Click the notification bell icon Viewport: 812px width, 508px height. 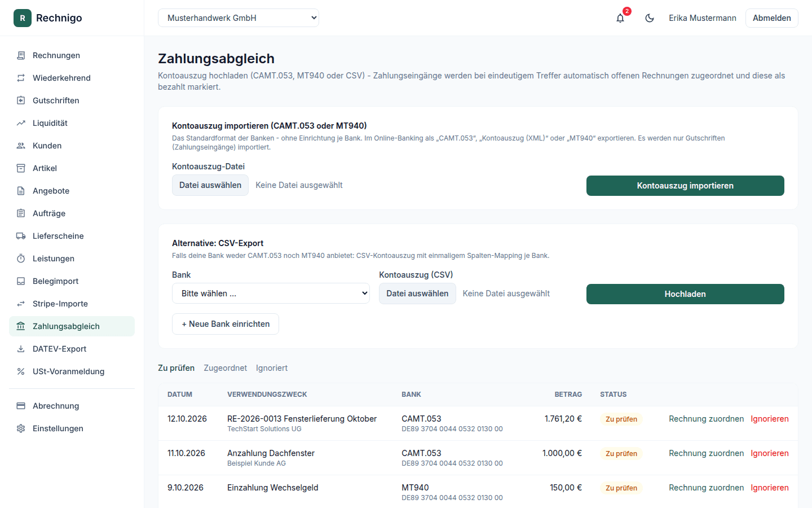click(x=620, y=18)
